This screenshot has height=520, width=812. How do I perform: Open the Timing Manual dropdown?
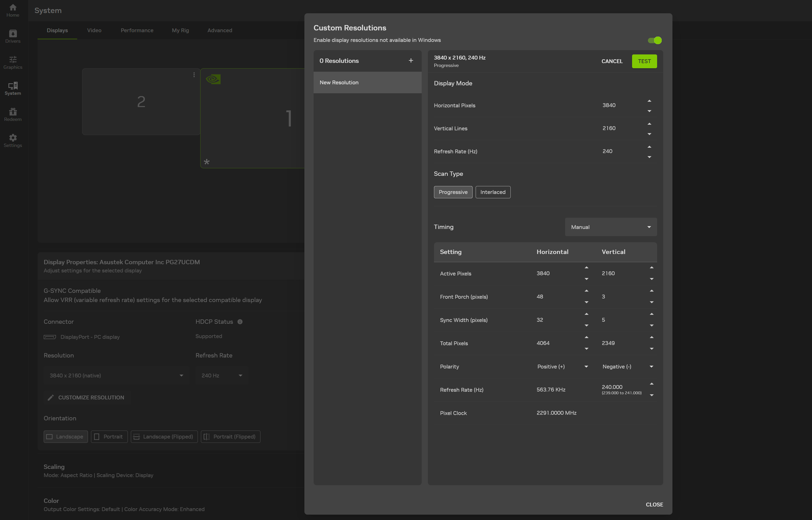(x=610, y=227)
